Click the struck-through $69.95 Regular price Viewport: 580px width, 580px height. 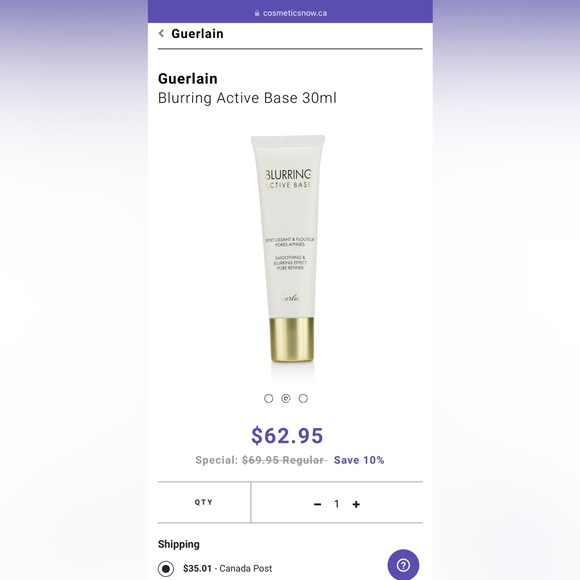[x=284, y=460]
